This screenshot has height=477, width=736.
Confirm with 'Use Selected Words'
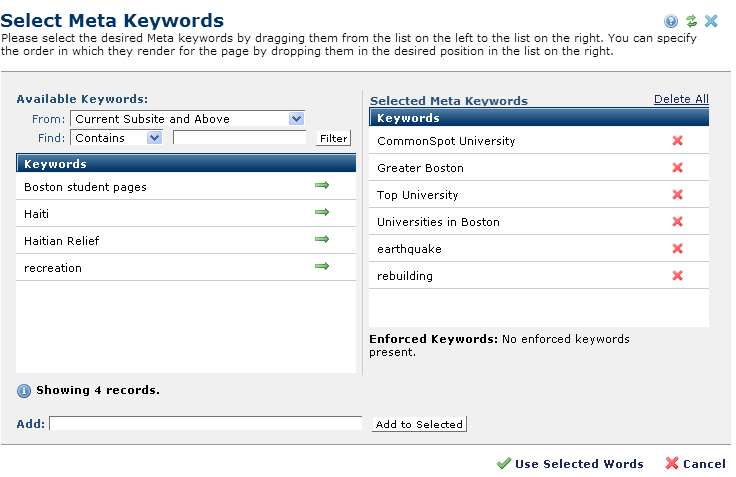click(x=570, y=464)
